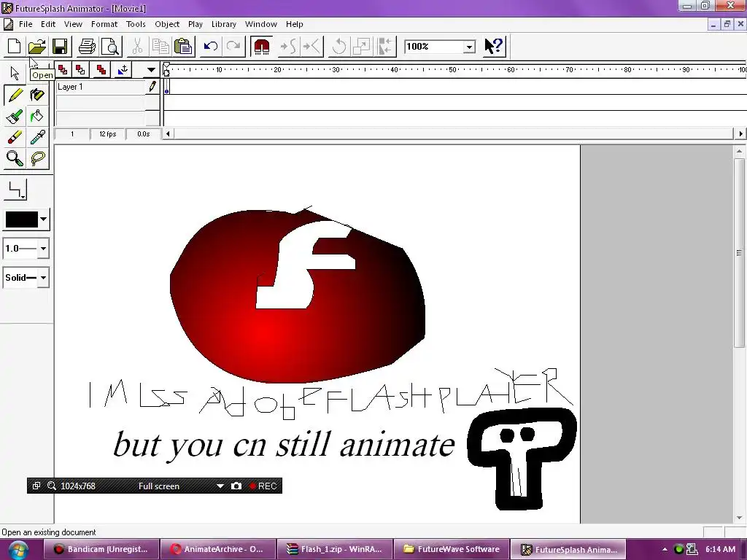Click the Cut scissors icon

137,46
